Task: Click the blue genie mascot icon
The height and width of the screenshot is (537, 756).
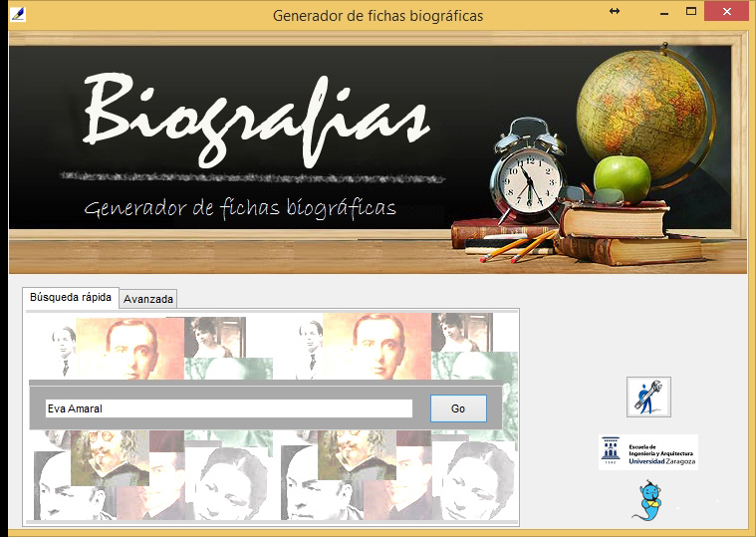Action: [x=648, y=500]
